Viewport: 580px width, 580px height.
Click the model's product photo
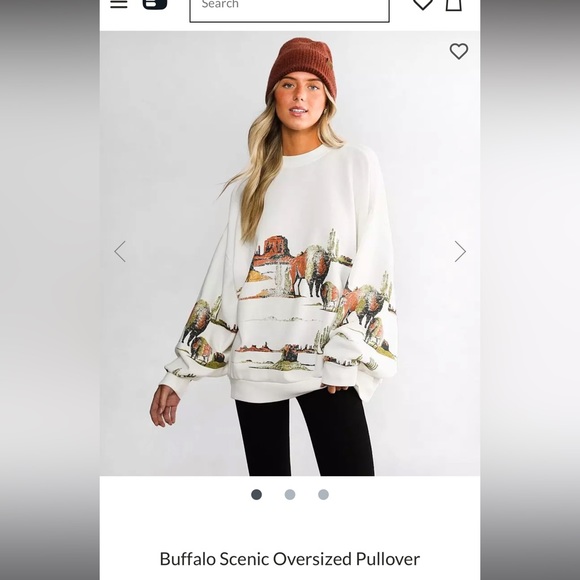point(290,253)
